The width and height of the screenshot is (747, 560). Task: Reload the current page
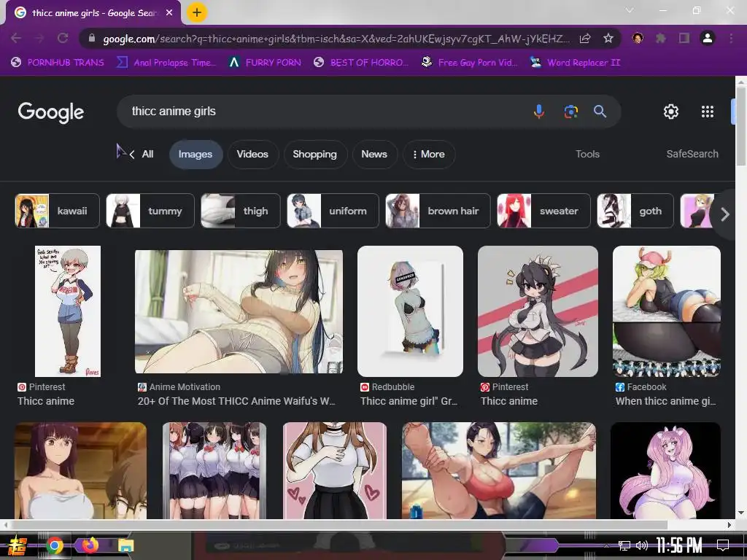pyautogui.click(x=63, y=38)
